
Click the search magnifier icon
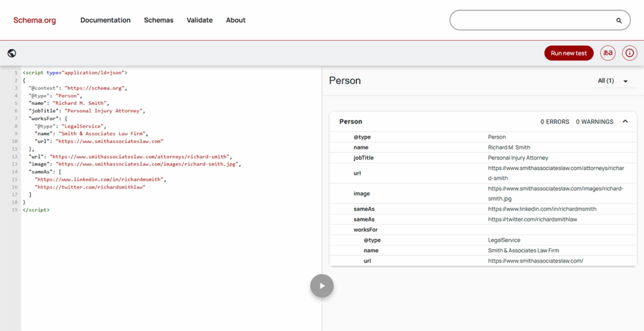point(619,21)
